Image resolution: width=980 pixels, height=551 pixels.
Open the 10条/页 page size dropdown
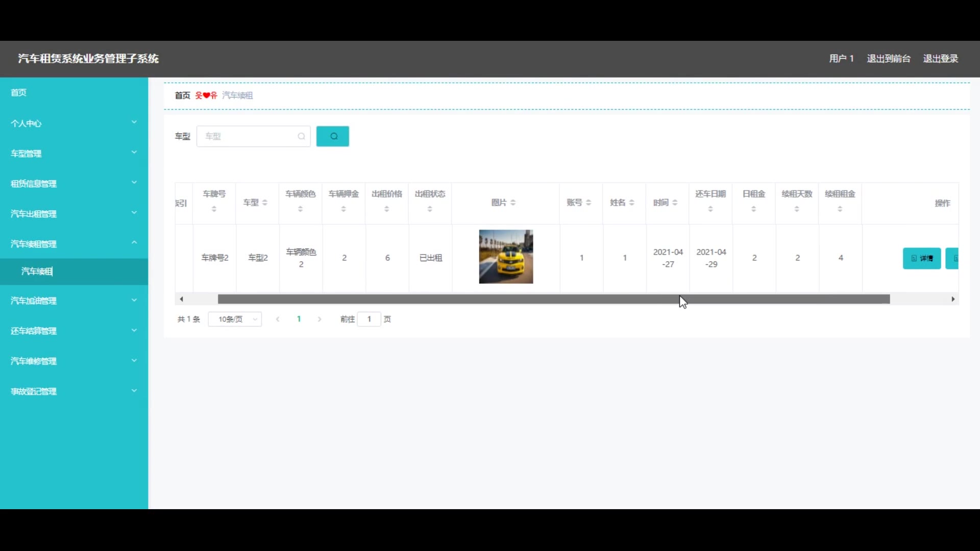click(x=235, y=319)
